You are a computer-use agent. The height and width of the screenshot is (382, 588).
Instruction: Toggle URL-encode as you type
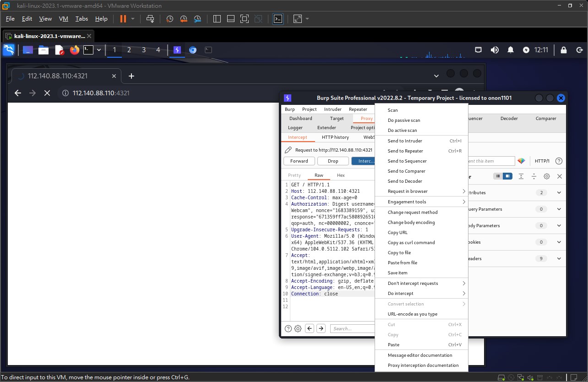coord(412,314)
